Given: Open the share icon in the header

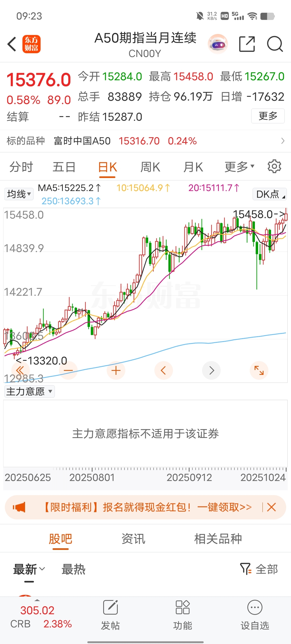Looking at the screenshot, I should [x=247, y=44].
